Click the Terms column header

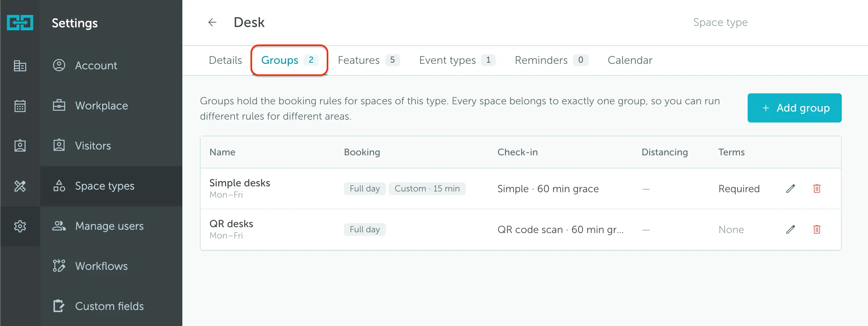point(732,152)
